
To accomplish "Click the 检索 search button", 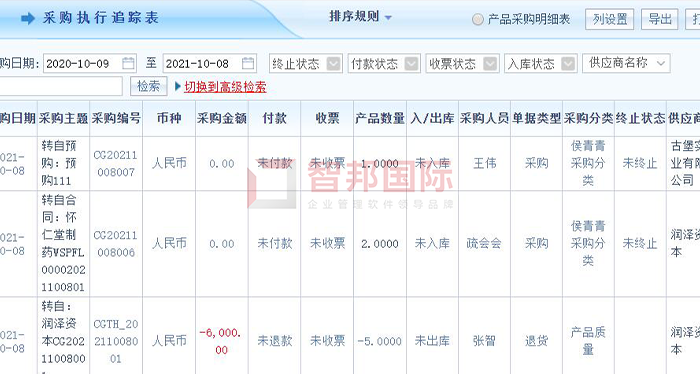I will [x=149, y=86].
